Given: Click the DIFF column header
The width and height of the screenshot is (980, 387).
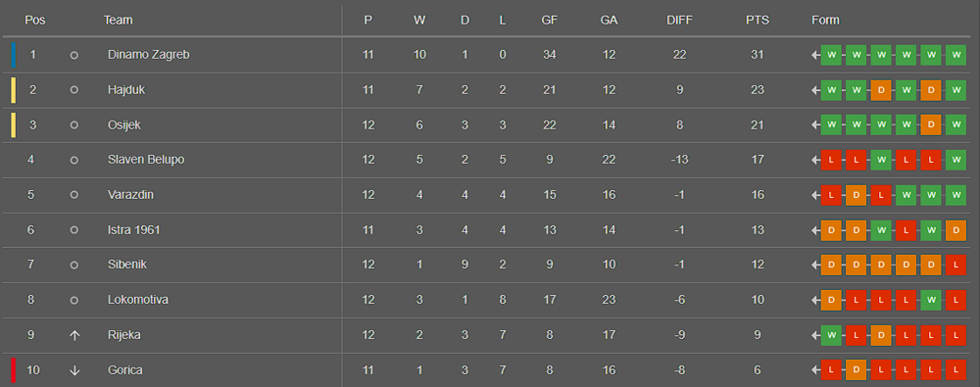Looking at the screenshot, I should click(679, 20).
